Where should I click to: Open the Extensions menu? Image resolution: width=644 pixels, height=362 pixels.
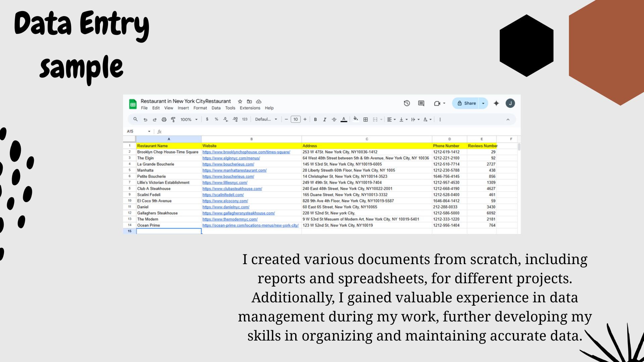point(250,108)
